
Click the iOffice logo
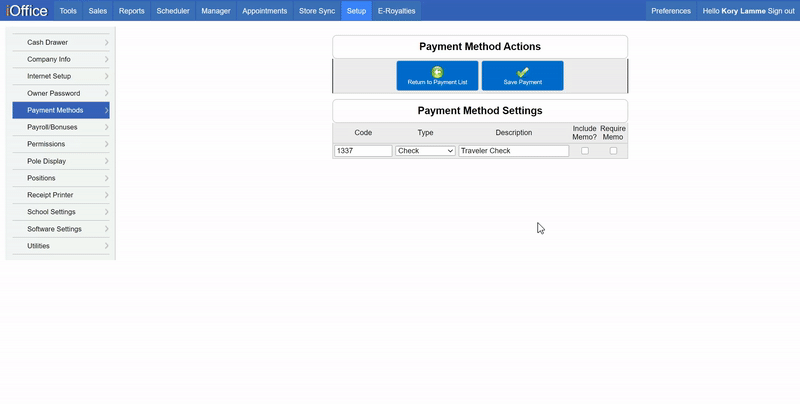pos(27,11)
